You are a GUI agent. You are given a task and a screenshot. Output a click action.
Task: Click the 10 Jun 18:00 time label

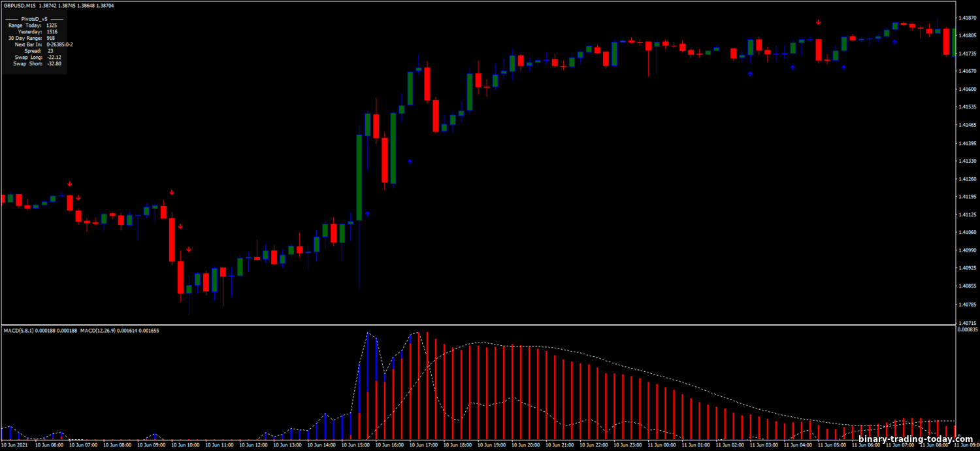coord(457,445)
